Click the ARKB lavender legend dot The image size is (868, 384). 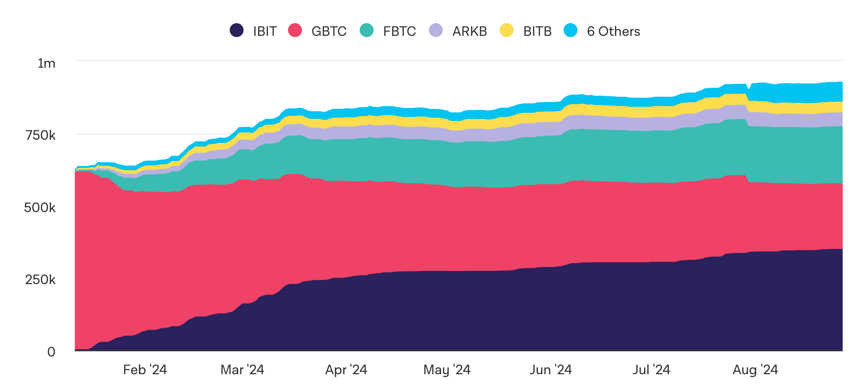[x=436, y=30]
